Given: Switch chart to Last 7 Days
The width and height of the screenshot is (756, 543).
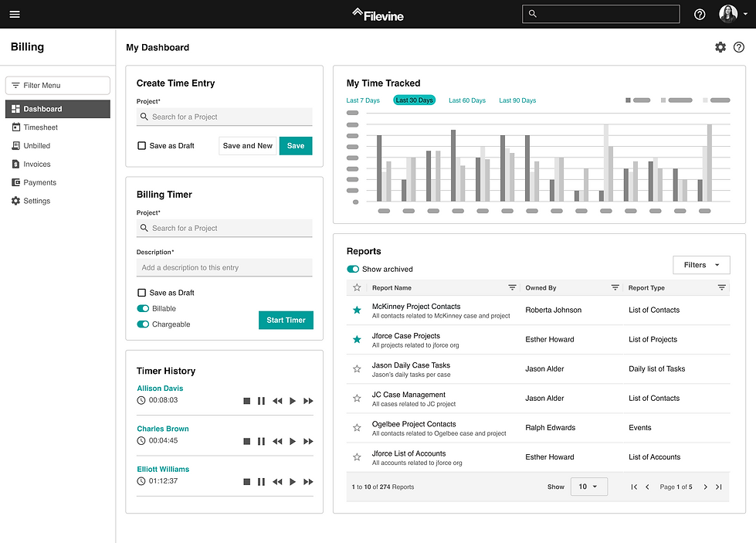Looking at the screenshot, I should (363, 100).
